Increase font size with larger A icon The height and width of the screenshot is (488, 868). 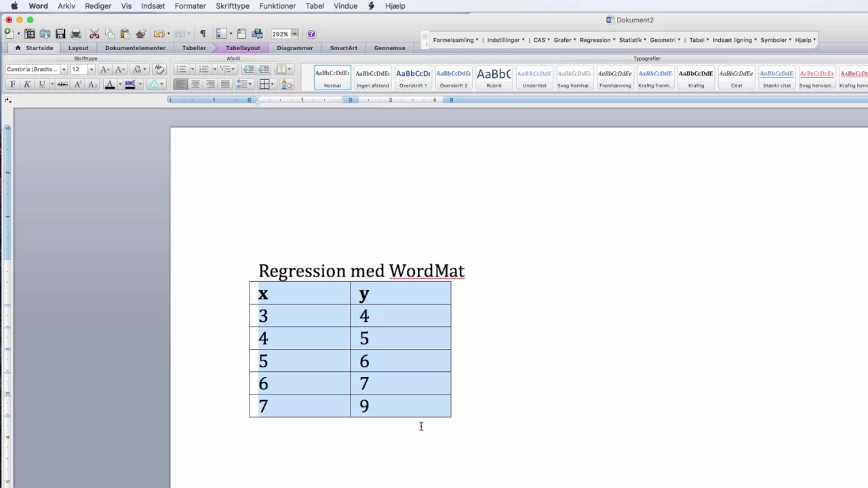pos(104,69)
